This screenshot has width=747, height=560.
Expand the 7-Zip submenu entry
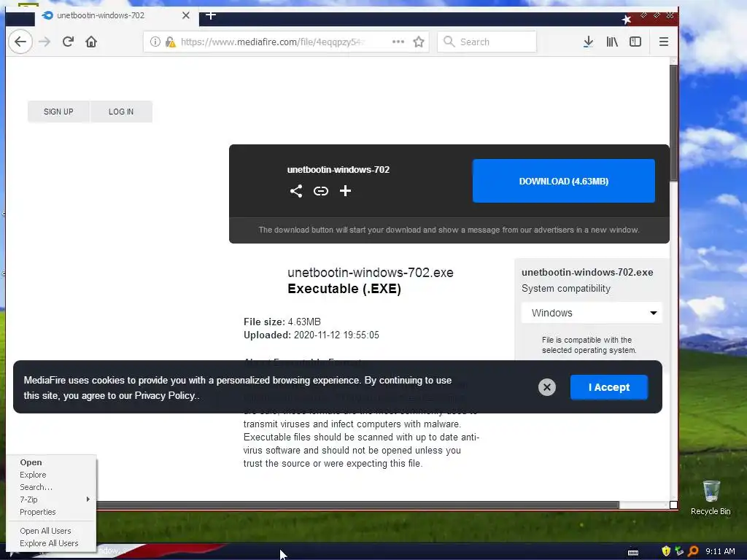coord(52,499)
